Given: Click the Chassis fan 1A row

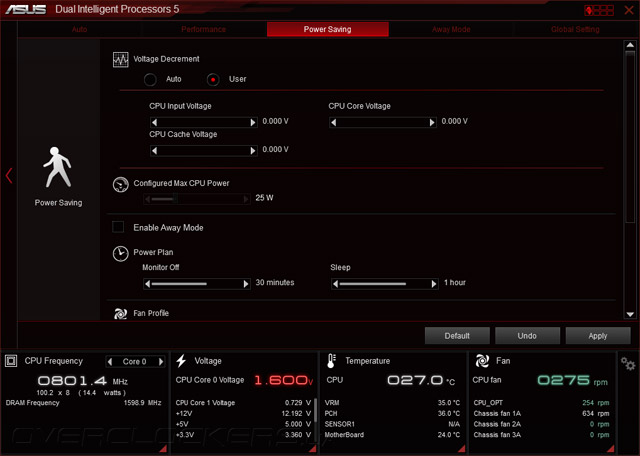Looking at the screenshot, I should point(541,414).
